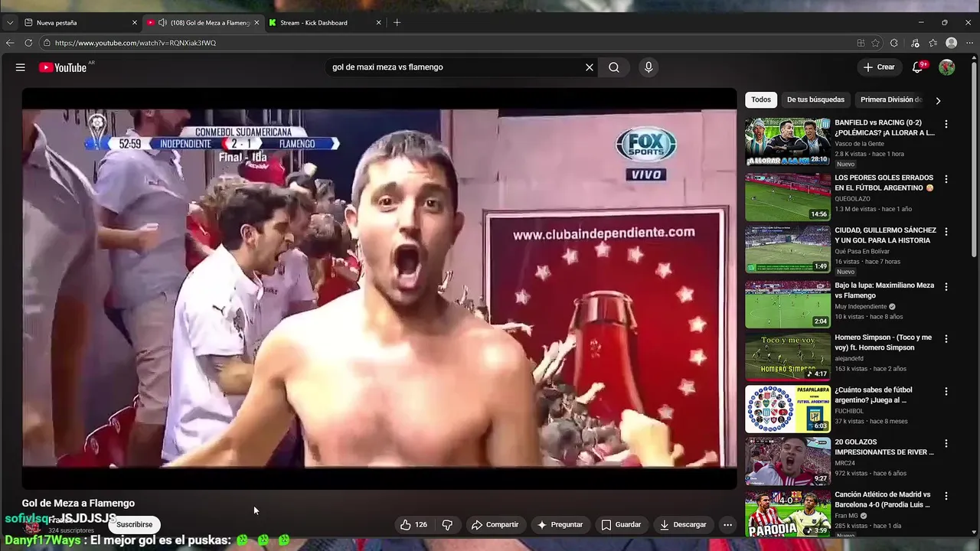
Task: Select the Primera División chip
Action: click(x=891, y=99)
